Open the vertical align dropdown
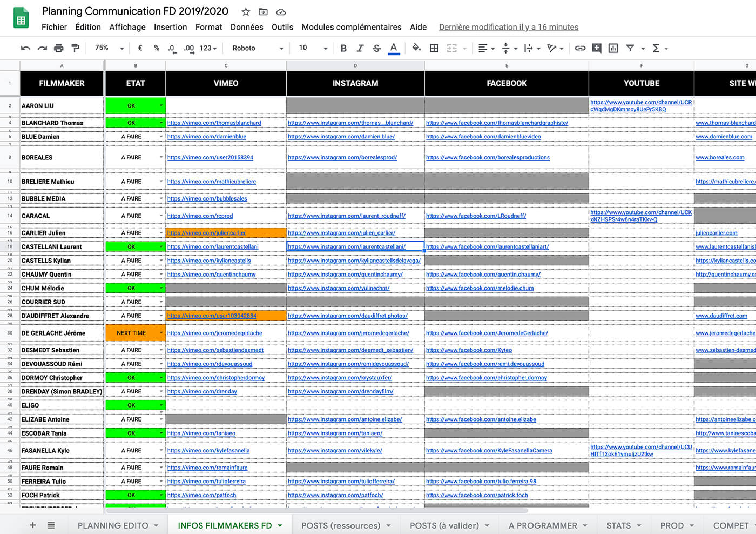Image resolution: width=756 pixels, height=534 pixels. (509, 48)
